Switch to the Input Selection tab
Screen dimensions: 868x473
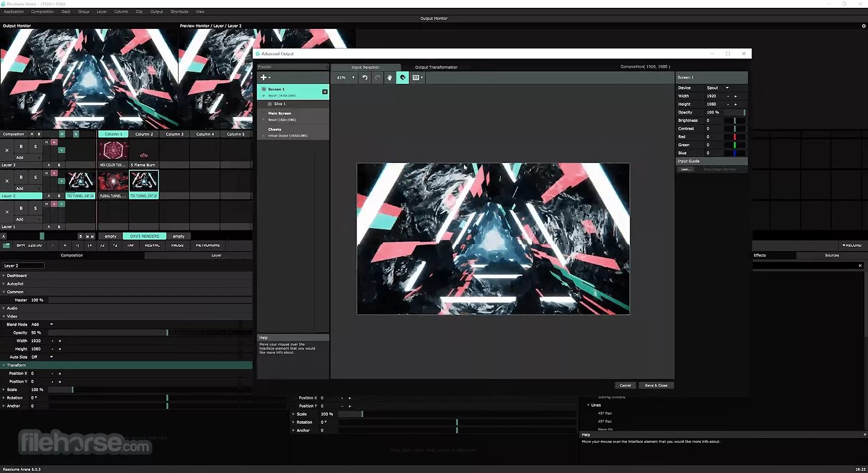point(366,67)
